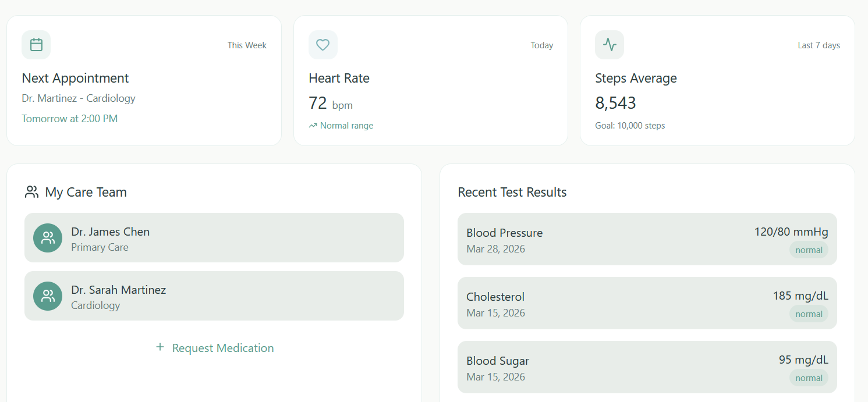Click the Request Medication link

pos(222,348)
